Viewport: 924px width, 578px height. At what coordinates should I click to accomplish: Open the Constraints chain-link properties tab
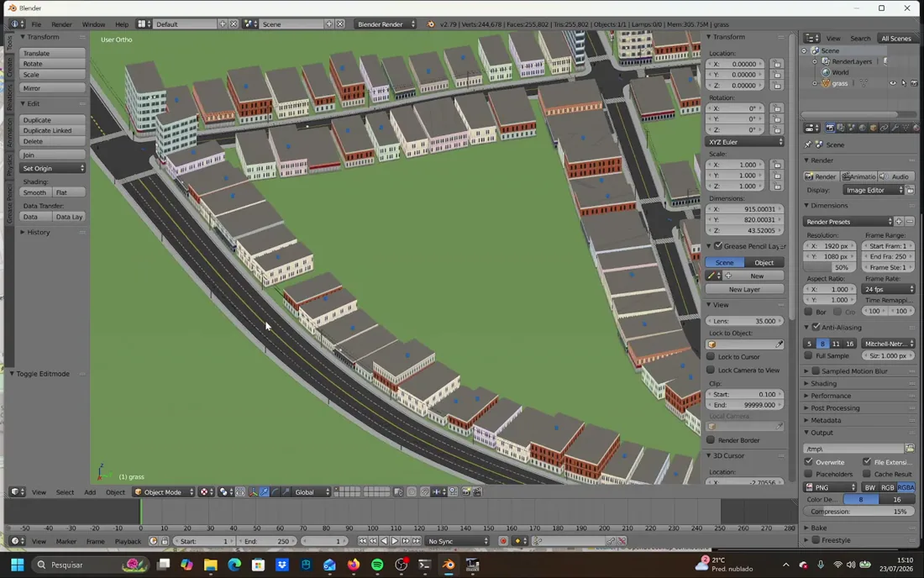coord(884,128)
